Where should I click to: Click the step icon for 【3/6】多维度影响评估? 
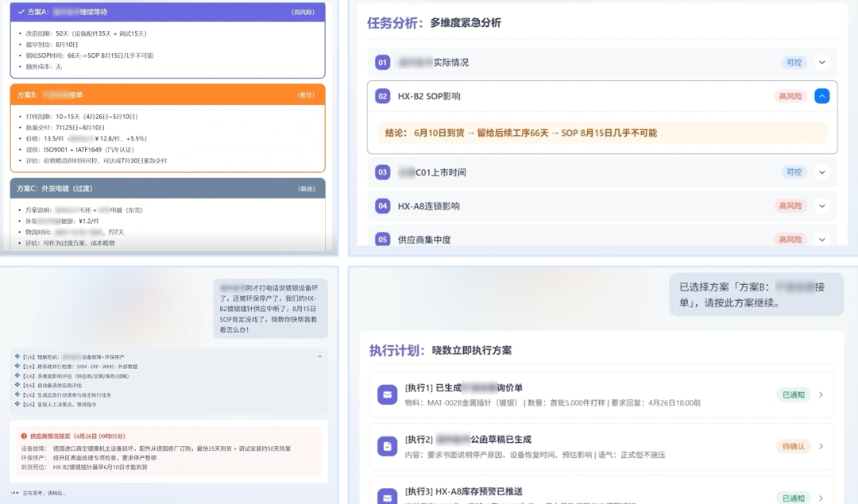coord(17,375)
